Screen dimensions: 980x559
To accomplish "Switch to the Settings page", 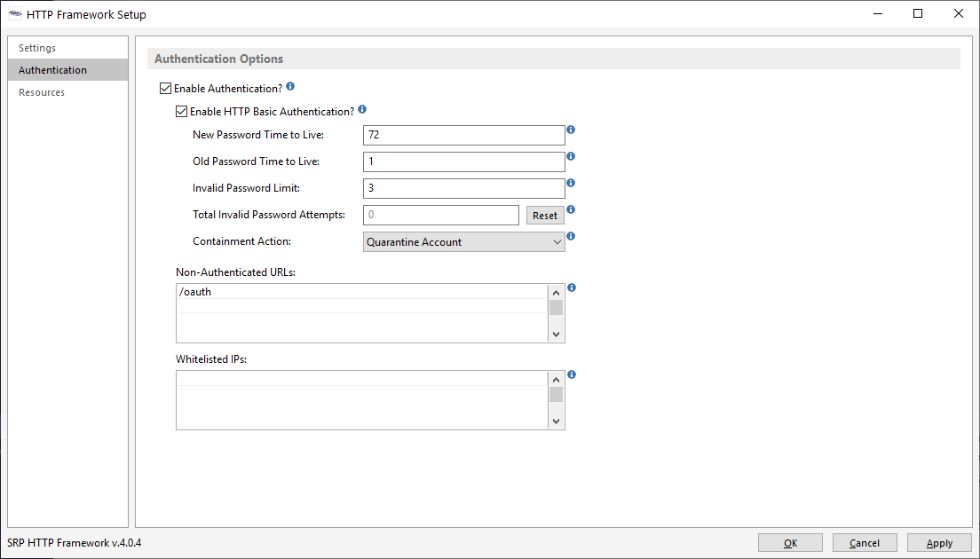I will click(37, 48).
